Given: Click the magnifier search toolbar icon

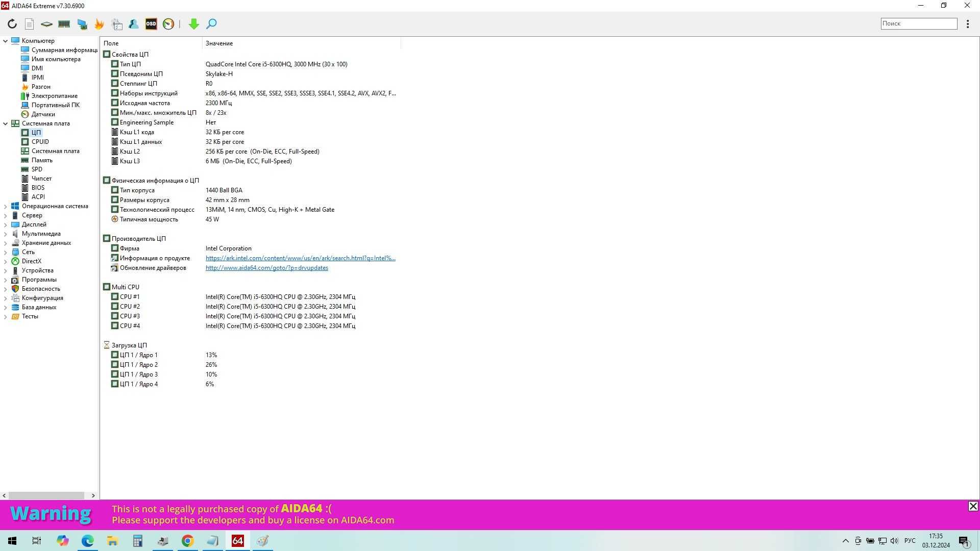Looking at the screenshot, I should [211, 24].
